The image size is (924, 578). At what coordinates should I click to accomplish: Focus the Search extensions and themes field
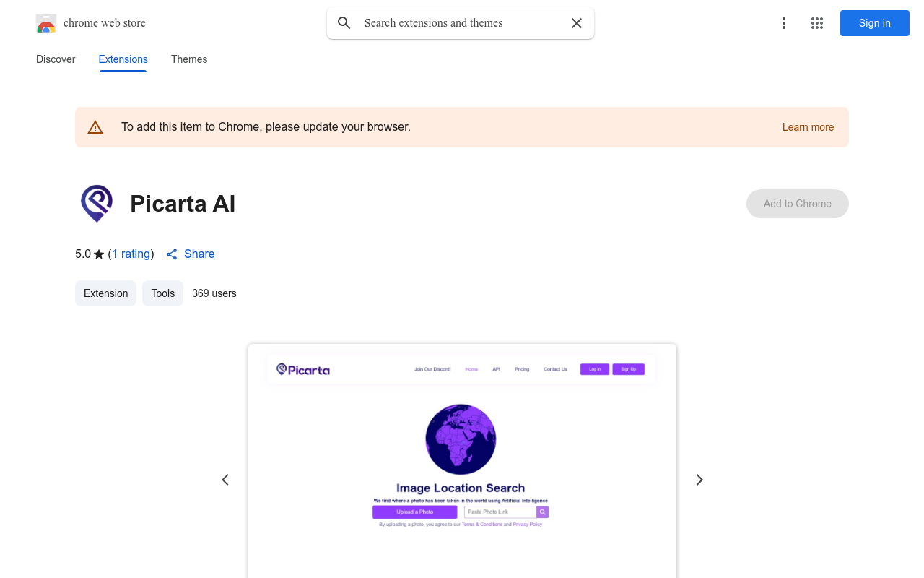point(462,23)
